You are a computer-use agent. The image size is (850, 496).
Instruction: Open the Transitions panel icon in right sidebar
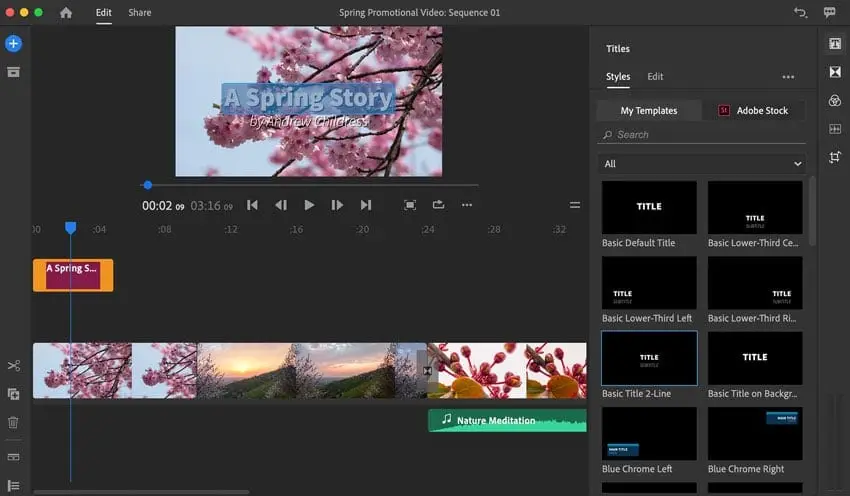pos(835,72)
